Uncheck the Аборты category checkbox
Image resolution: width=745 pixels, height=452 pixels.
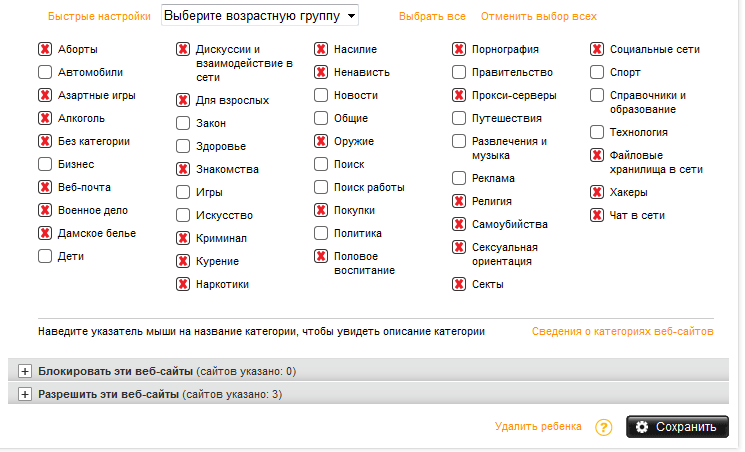pos(45,49)
